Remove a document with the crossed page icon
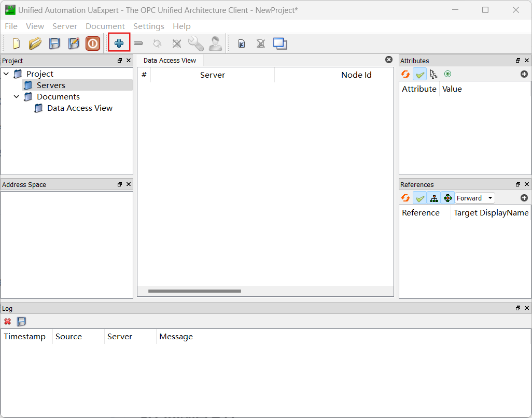The height and width of the screenshot is (418, 532). click(x=261, y=44)
